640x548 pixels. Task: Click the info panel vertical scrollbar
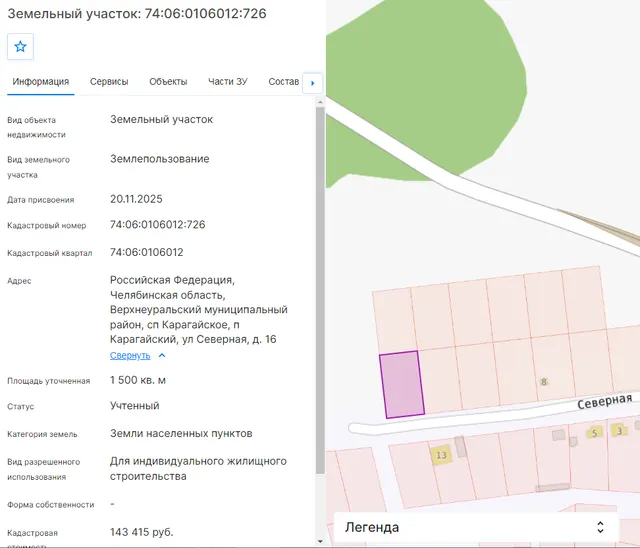click(320, 290)
